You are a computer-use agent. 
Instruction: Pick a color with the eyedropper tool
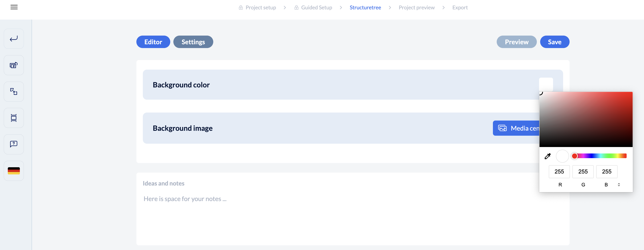548,156
